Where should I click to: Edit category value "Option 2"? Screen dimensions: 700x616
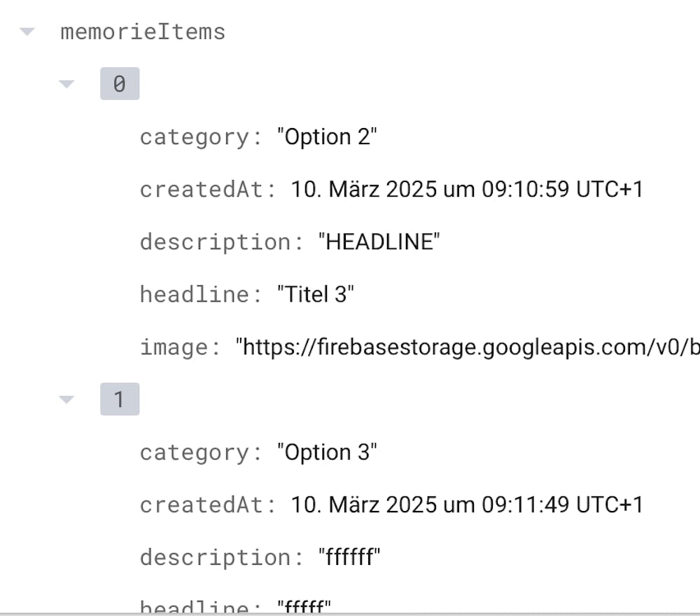[327, 136]
